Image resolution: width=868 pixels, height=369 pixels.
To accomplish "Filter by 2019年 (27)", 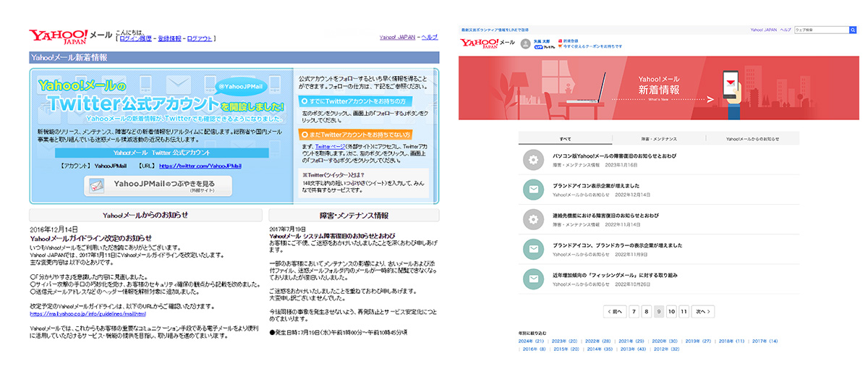I will click(697, 341).
